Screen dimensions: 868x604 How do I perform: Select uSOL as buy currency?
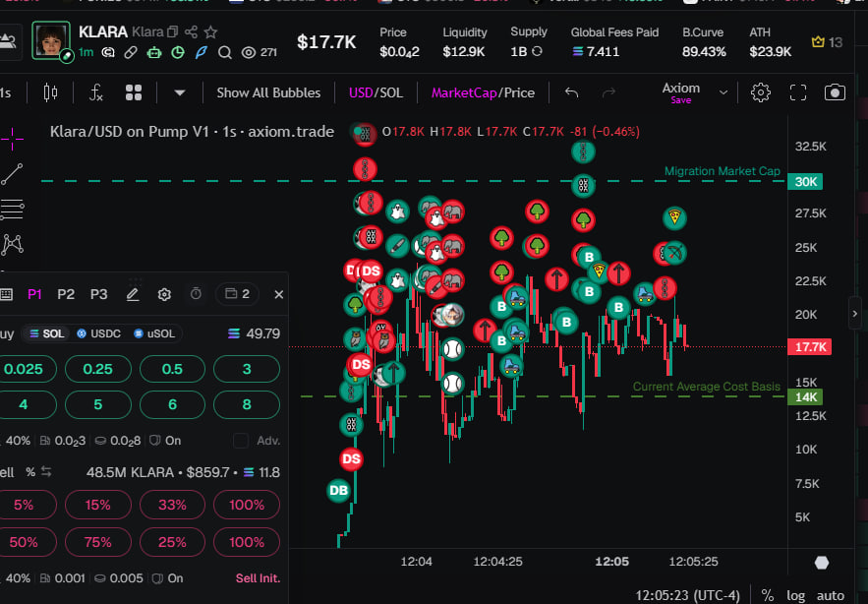pos(154,333)
